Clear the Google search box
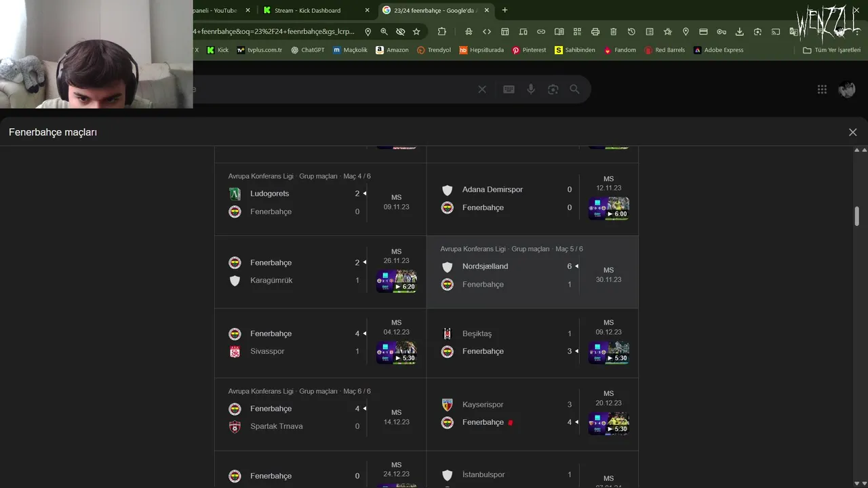The height and width of the screenshot is (488, 868). tap(482, 89)
